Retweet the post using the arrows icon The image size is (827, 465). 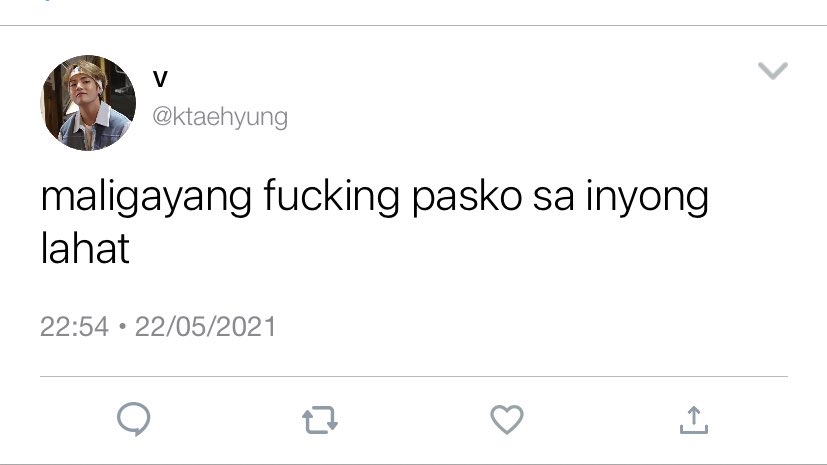pyautogui.click(x=320, y=420)
